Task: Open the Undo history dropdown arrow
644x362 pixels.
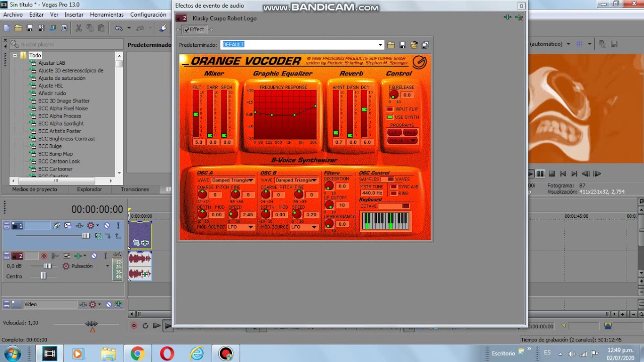Action: coord(129,28)
